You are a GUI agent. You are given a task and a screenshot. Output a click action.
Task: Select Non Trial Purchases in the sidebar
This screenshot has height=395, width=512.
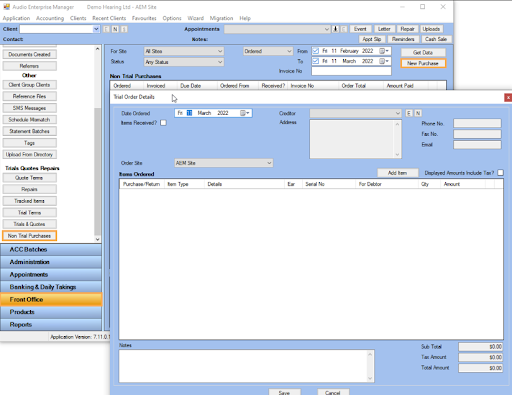pyautogui.click(x=30, y=236)
